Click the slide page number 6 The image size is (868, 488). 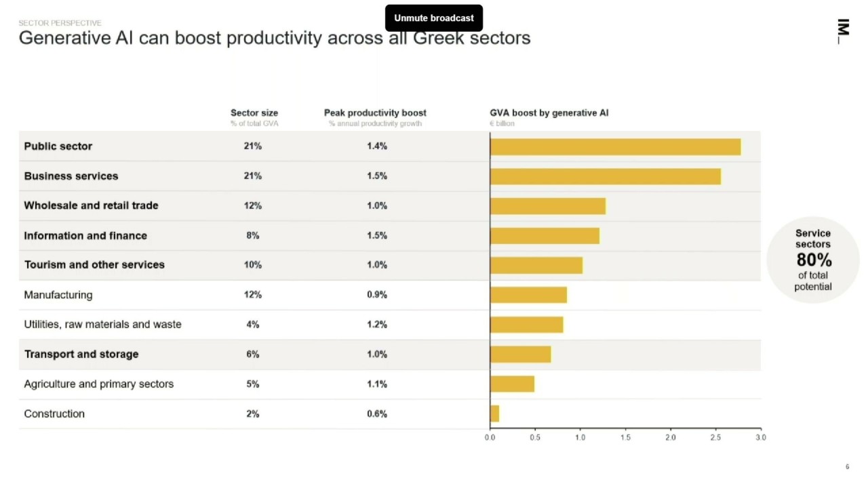point(847,467)
